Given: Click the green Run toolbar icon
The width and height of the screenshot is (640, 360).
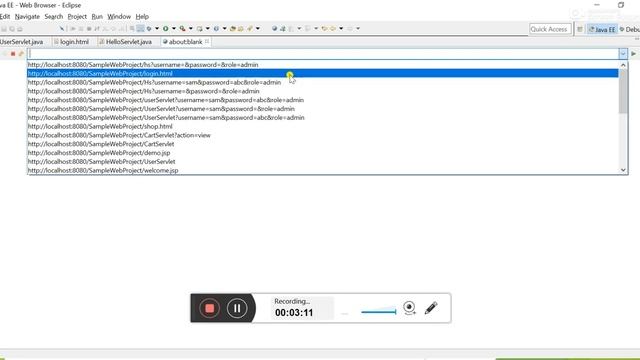Looking at the screenshot, I should (x=166, y=29).
